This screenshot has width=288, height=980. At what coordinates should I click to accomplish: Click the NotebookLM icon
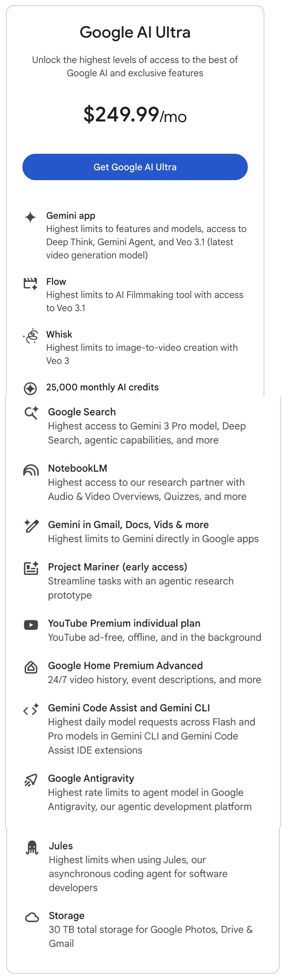click(31, 470)
